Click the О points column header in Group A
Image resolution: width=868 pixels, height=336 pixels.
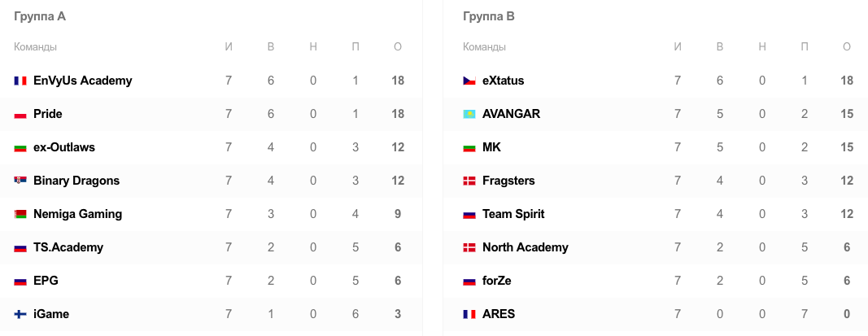click(398, 47)
